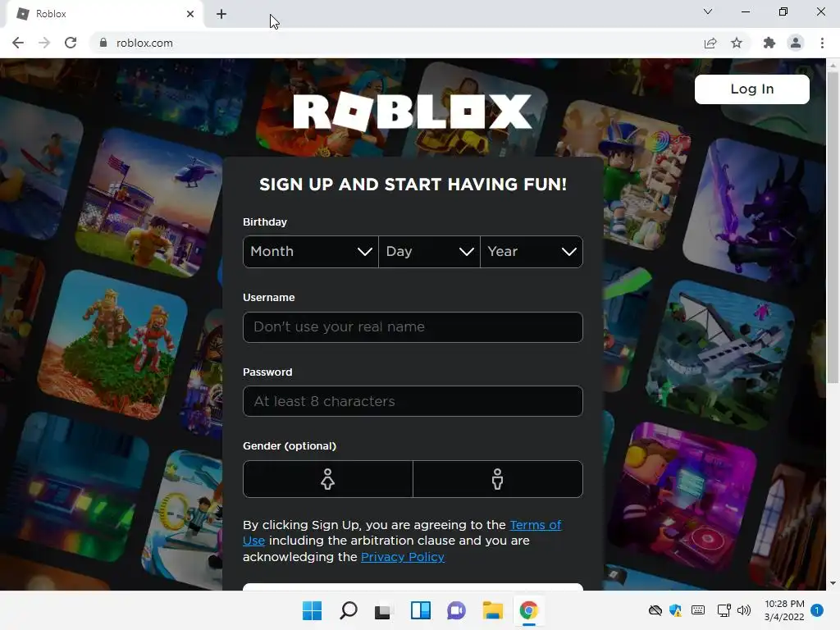Open the Chrome extensions puzzle icon

(x=769, y=43)
